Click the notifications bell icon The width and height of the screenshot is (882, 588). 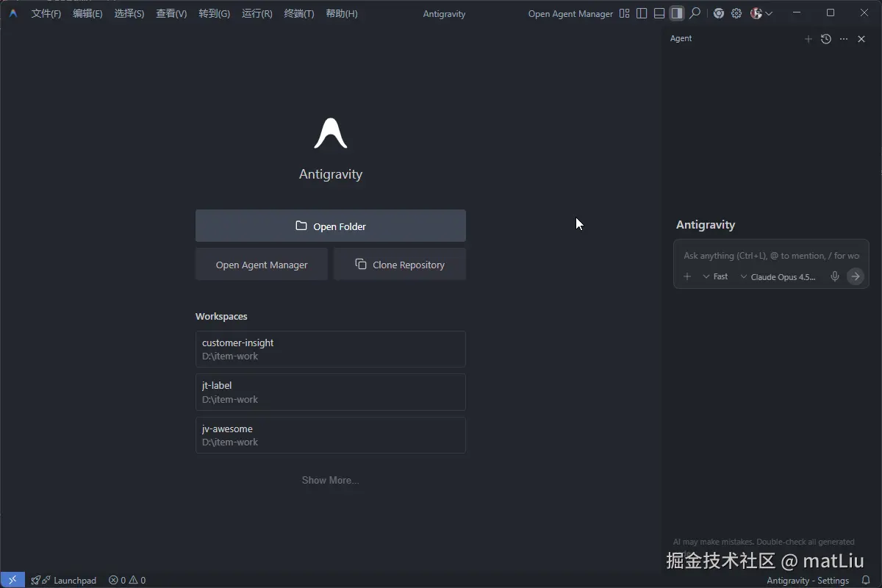[x=866, y=580]
